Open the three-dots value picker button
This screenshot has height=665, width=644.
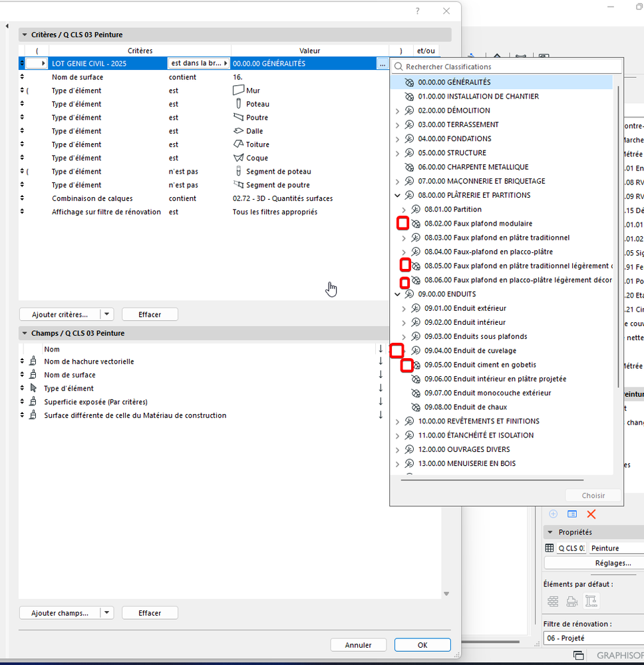383,64
